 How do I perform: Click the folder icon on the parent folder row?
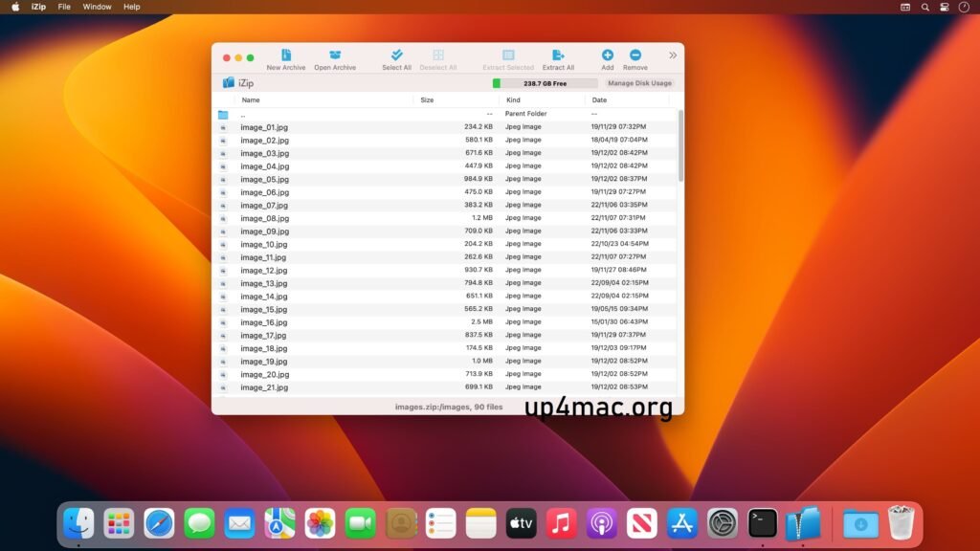pos(224,113)
